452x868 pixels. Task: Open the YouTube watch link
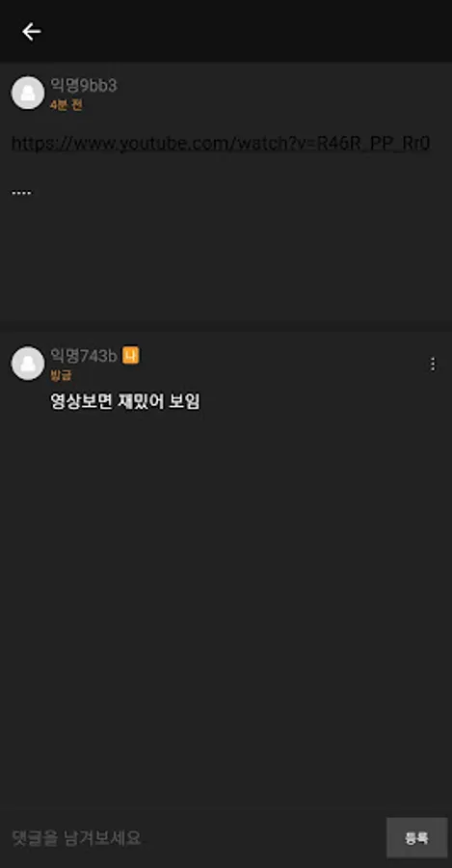221,144
